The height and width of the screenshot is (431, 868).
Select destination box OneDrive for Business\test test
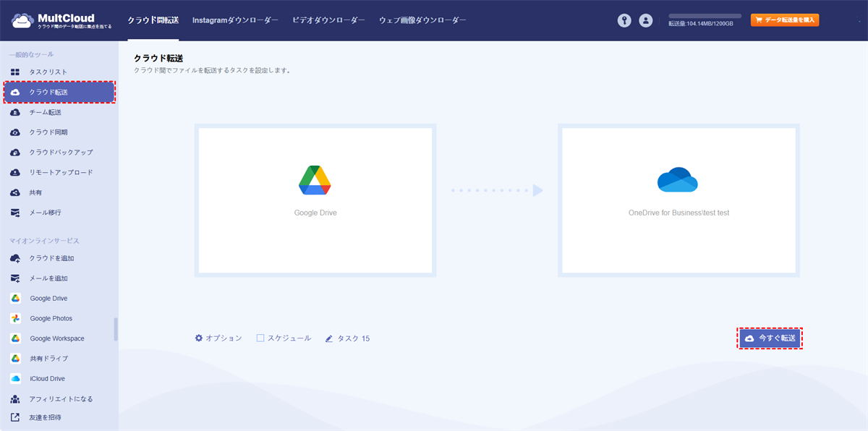pos(678,200)
